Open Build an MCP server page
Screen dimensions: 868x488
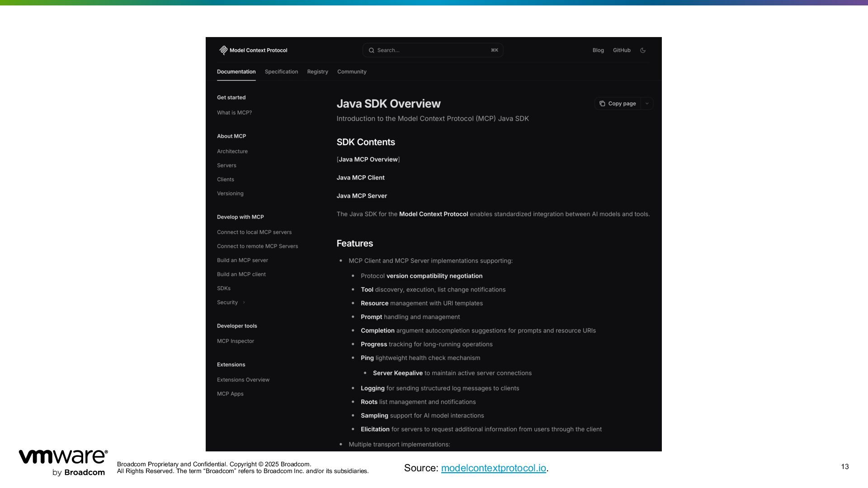[x=242, y=260]
